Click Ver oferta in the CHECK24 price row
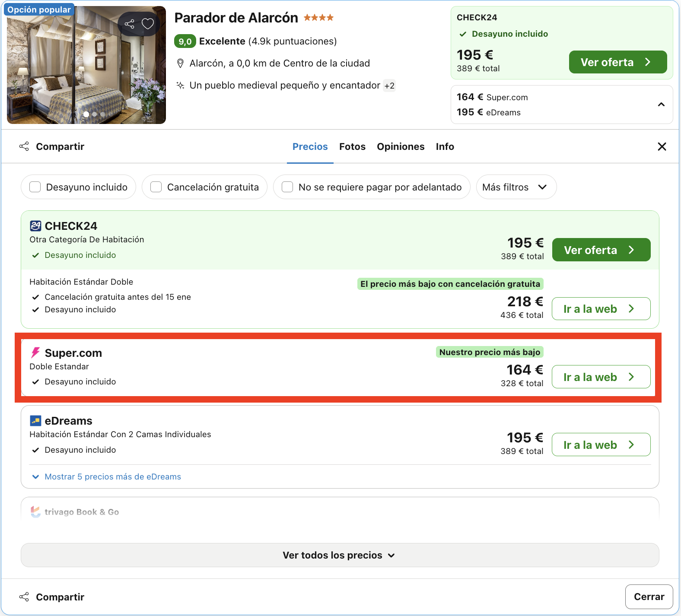This screenshot has height=616, width=681. (601, 250)
